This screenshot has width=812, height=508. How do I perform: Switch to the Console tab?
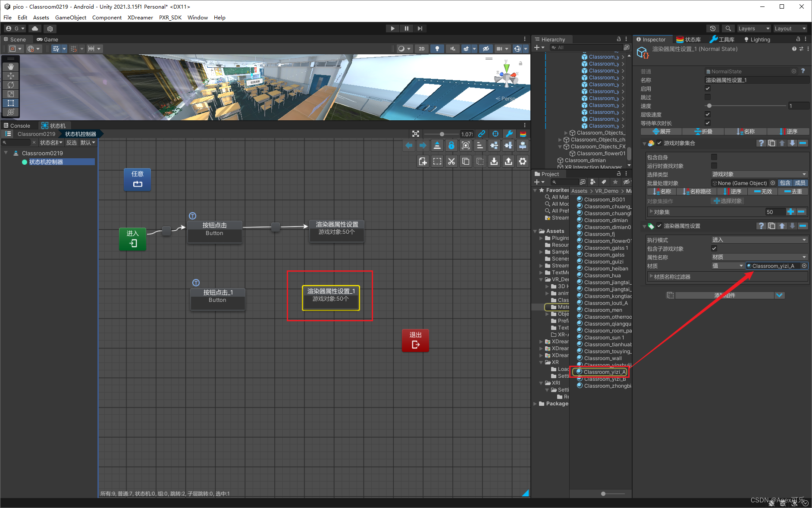(17, 125)
